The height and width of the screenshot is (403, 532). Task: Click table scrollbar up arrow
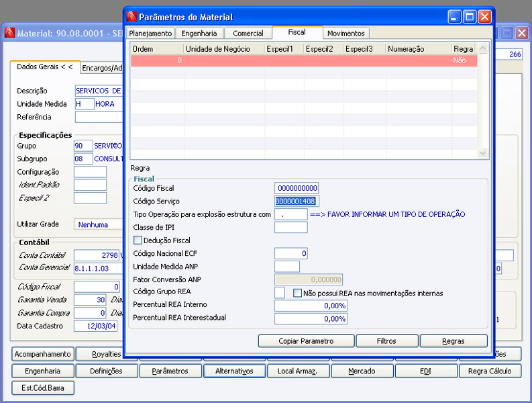coord(483,48)
